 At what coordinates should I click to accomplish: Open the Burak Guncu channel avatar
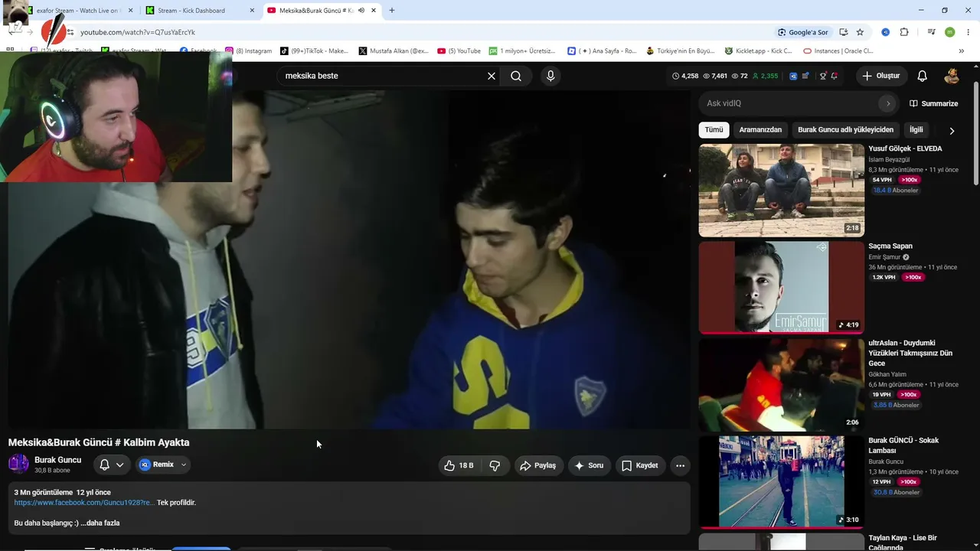tap(18, 464)
